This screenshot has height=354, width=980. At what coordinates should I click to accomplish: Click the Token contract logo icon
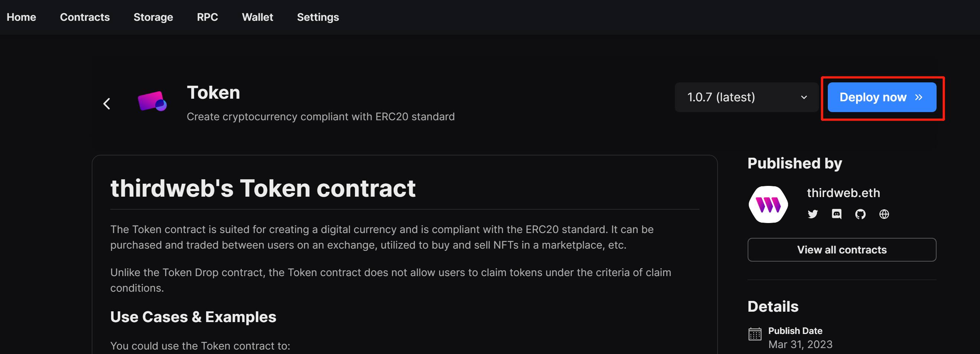click(x=152, y=102)
